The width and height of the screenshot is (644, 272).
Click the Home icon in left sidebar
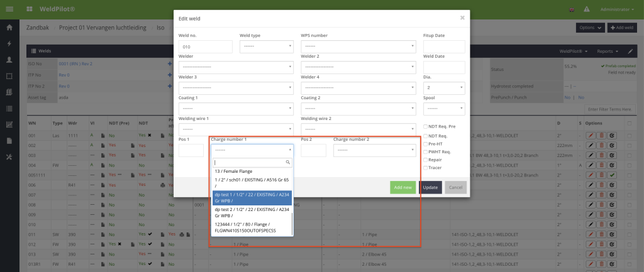click(9, 28)
